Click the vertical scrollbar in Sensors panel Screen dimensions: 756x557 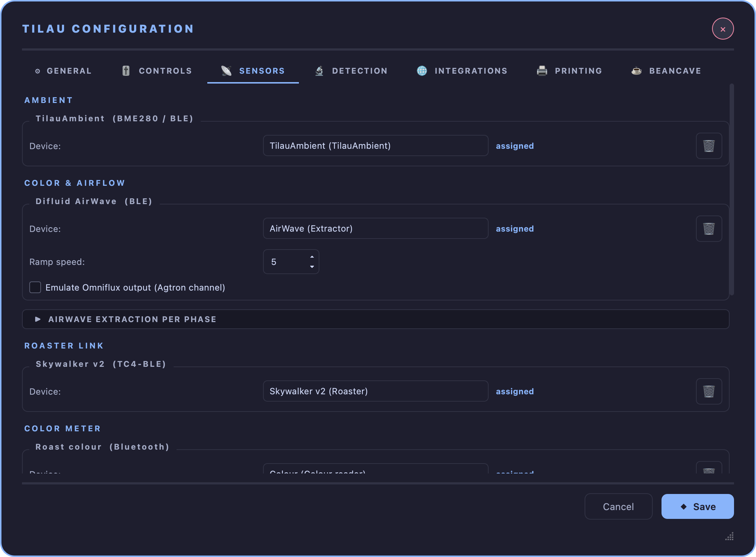tap(732, 189)
